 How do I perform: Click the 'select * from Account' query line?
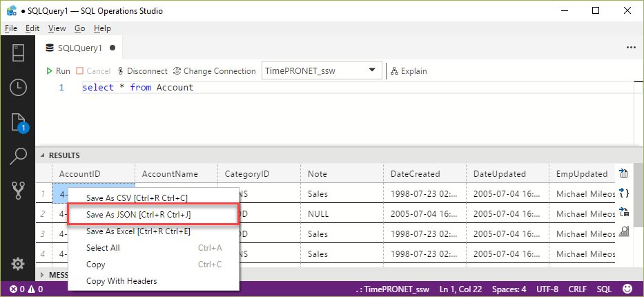[x=137, y=88]
